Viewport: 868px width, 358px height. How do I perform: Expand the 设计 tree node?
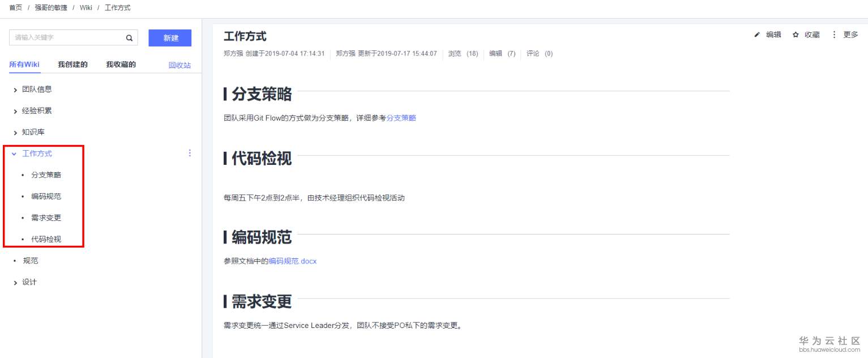(15, 282)
